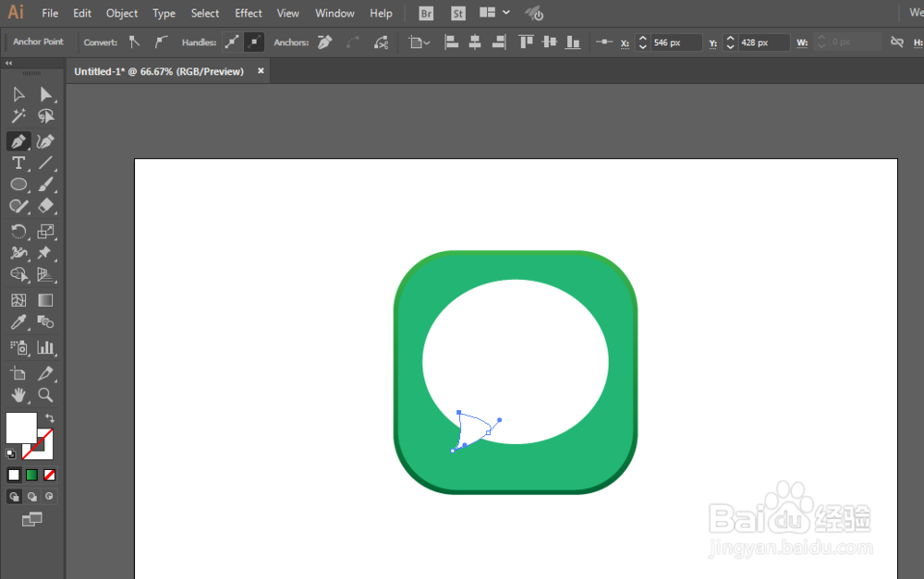The width and height of the screenshot is (924, 579).
Task: Open the Type menu
Action: [164, 13]
